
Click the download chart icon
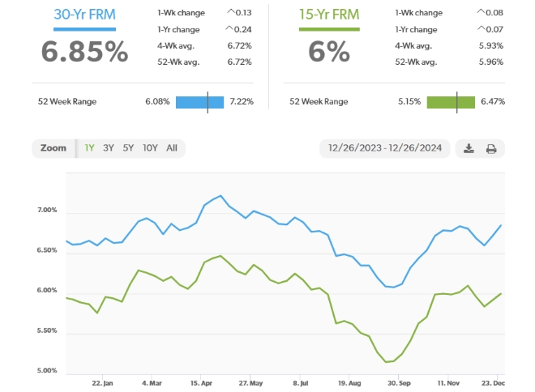[x=469, y=148]
